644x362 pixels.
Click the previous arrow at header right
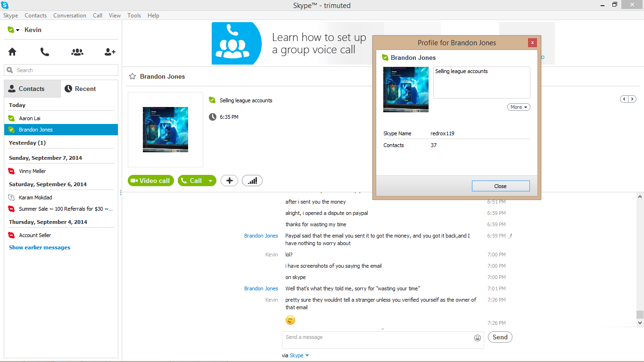[624, 99]
